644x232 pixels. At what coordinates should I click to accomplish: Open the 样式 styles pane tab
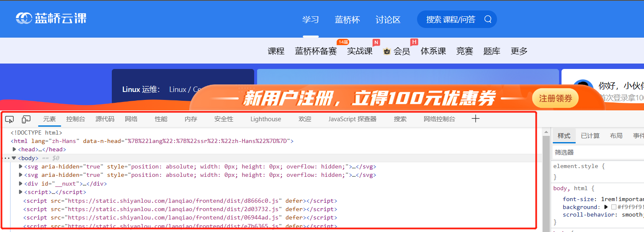point(564,136)
